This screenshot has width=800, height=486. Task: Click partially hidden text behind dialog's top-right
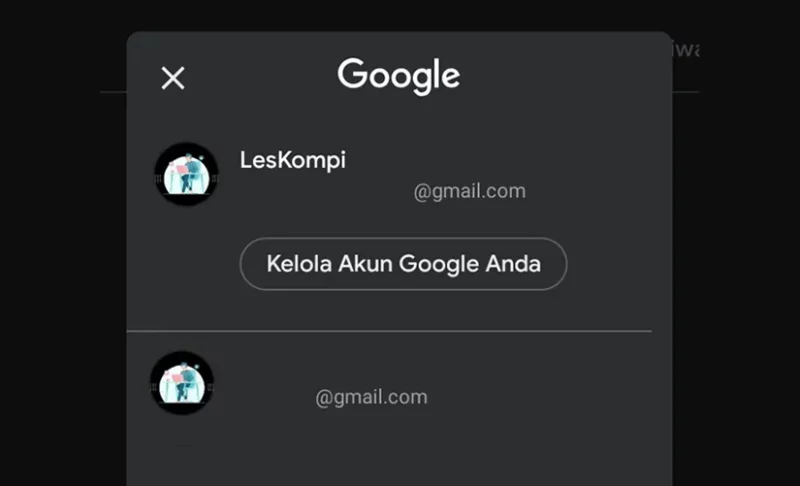686,49
